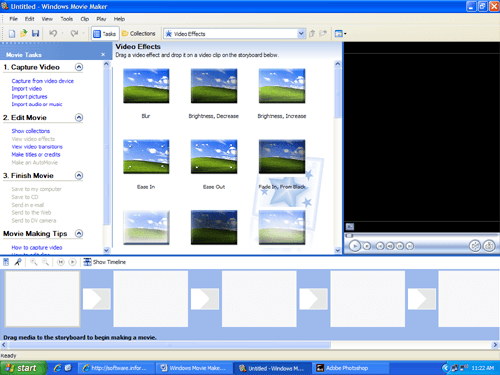Image resolution: width=500 pixels, height=375 pixels.
Task: Collapse the Edit Movie section
Action: 79,118
